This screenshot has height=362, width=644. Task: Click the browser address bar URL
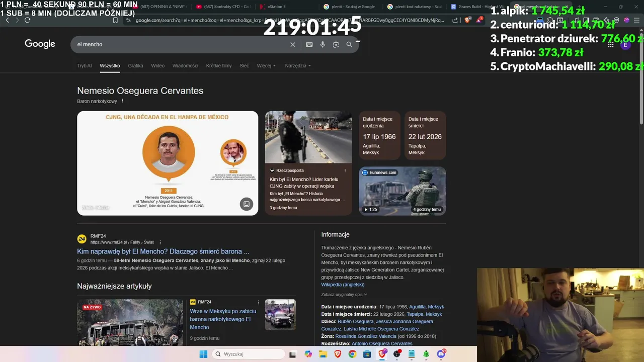(289, 20)
